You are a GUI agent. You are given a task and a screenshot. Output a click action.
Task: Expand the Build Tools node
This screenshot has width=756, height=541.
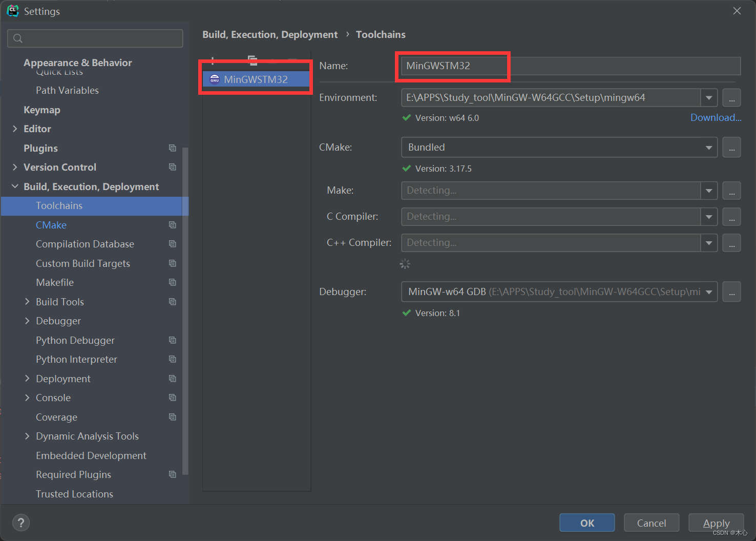[x=27, y=302]
